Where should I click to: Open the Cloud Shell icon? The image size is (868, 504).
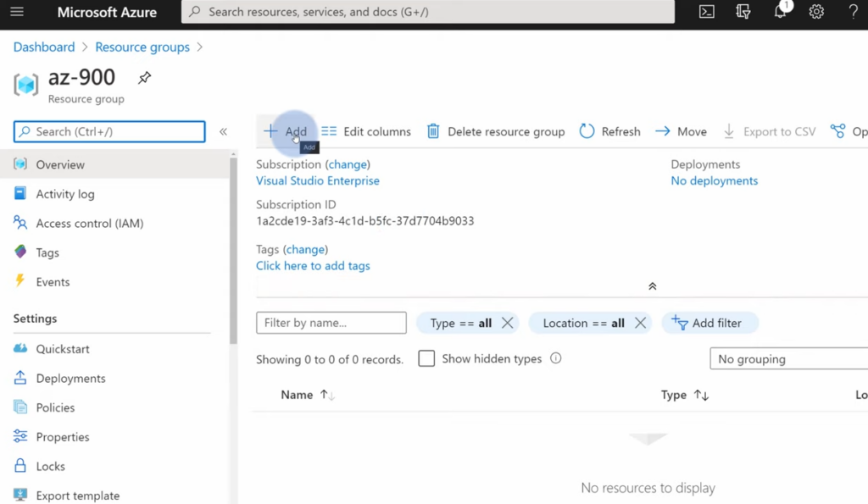[x=706, y=12]
